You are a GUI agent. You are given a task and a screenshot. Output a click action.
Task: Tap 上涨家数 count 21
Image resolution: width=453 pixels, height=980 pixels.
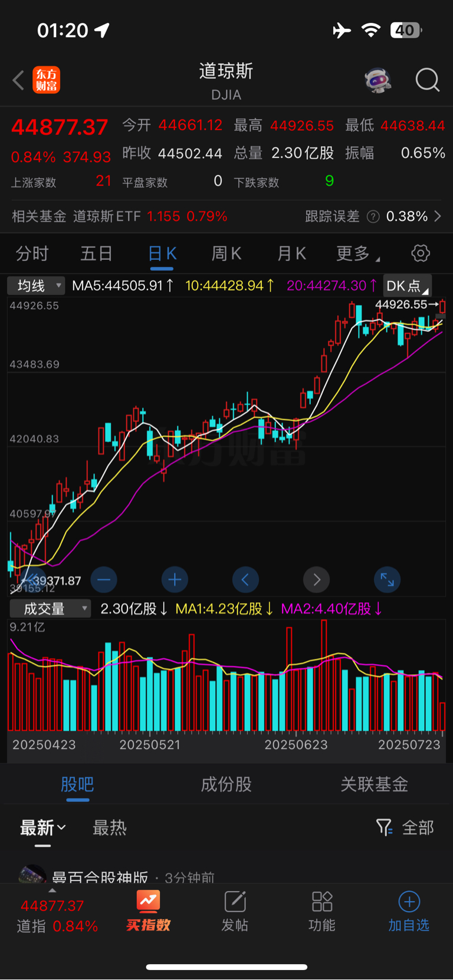103,181
